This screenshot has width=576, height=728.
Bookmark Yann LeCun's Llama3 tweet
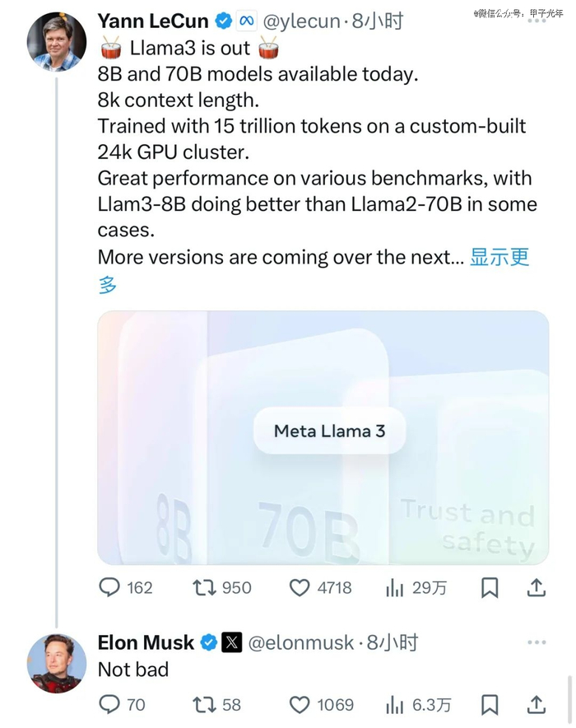490,587
